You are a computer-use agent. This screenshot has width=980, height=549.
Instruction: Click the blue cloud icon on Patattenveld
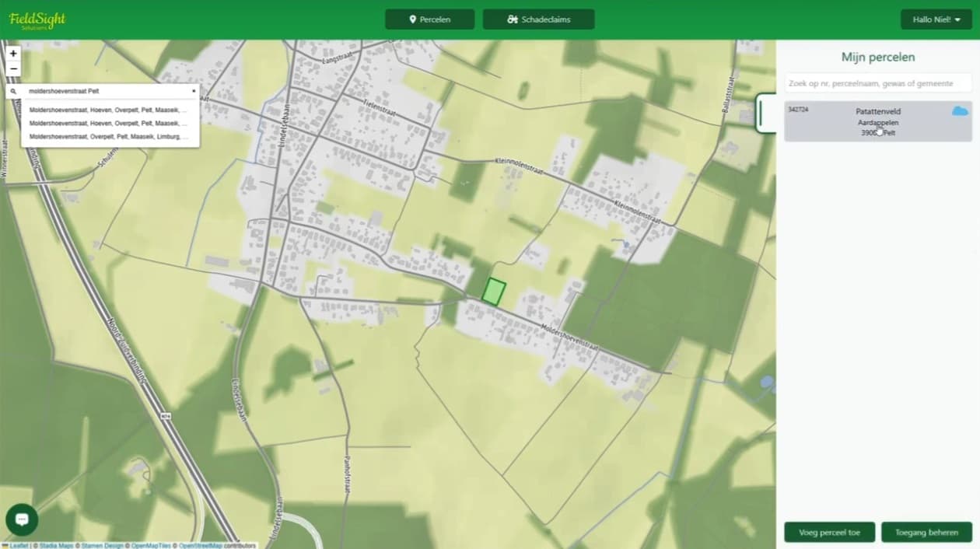click(x=960, y=111)
